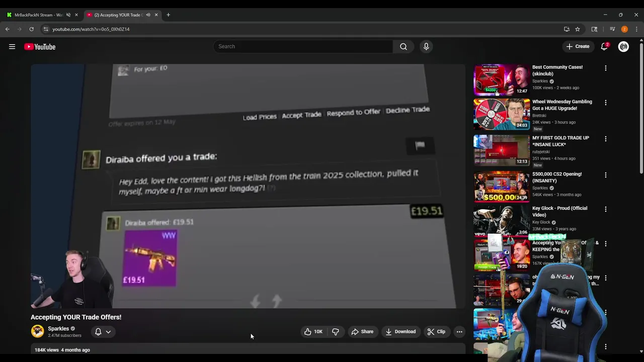644x362 pixels.
Task: Create a clip with Clip button
Action: tap(436, 331)
